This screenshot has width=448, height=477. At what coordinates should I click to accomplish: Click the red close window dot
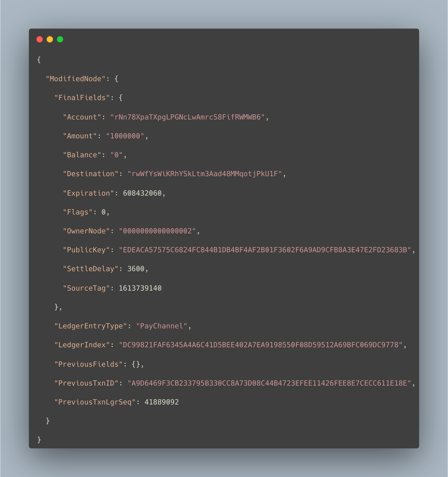click(40, 39)
